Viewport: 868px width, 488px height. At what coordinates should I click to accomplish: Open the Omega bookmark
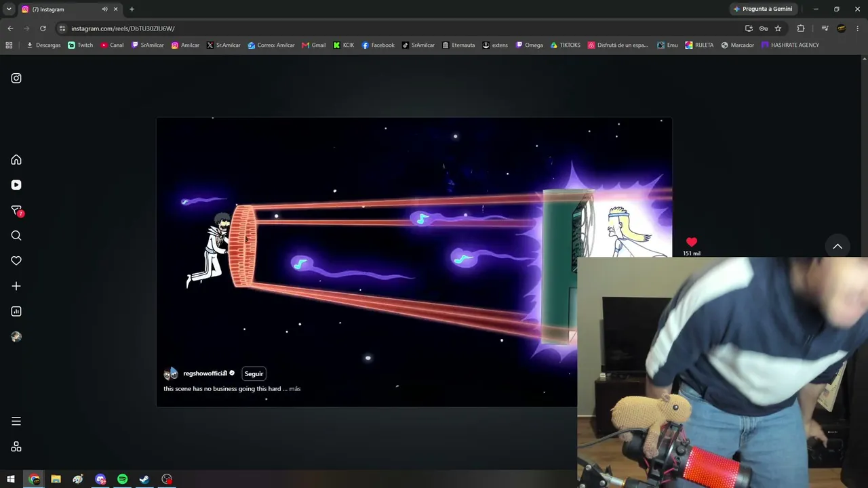click(529, 45)
